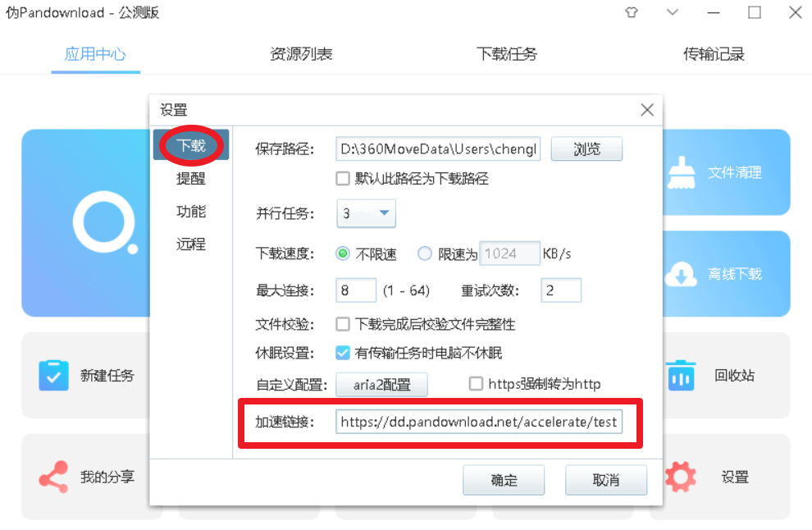The height and width of the screenshot is (530, 812).
Task: Click the skin shirt icon in title bar
Action: coord(632,12)
